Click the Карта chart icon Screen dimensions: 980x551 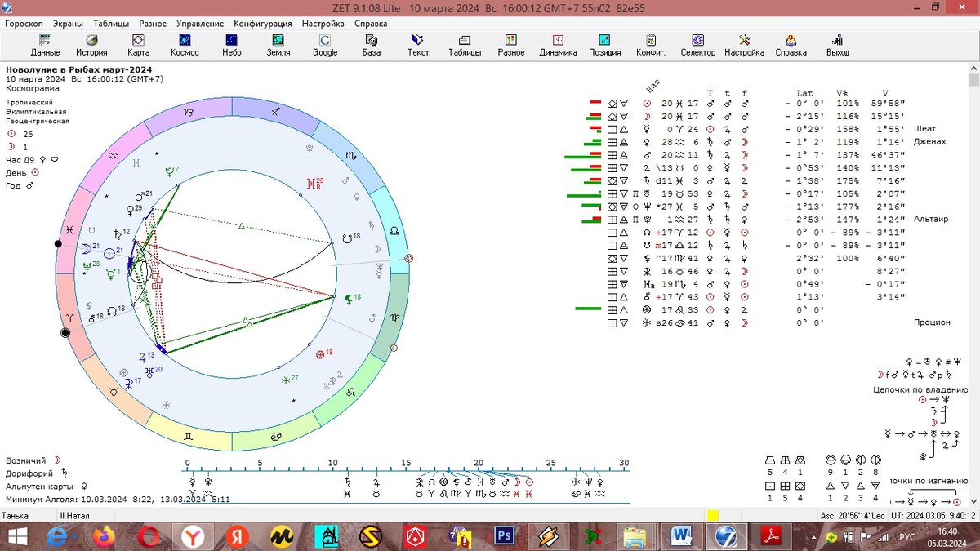click(x=138, y=45)
